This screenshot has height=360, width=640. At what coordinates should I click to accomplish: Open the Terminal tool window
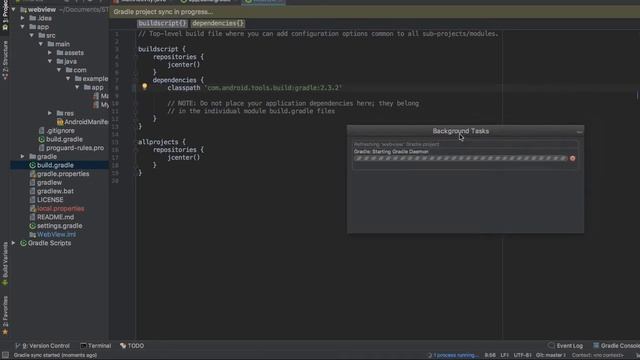[x=96, y=346]
